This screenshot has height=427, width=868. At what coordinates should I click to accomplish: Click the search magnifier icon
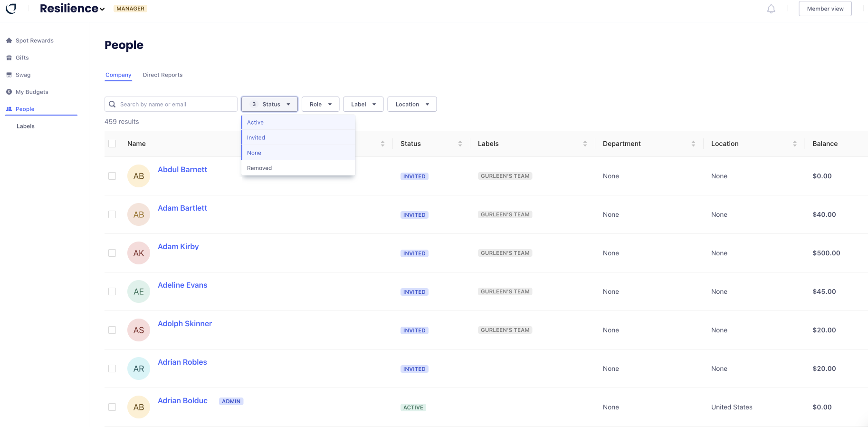(x=112, y=104)
